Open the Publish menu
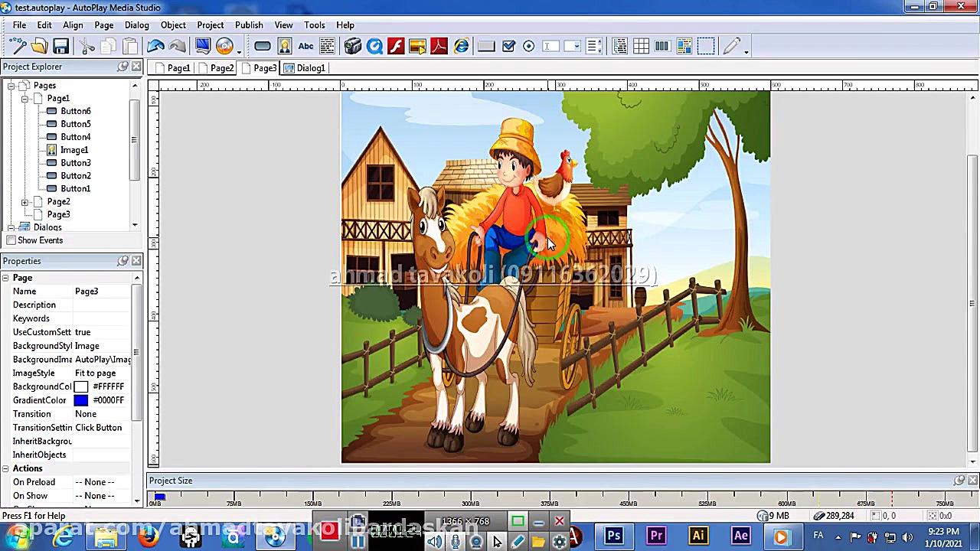 point(249,25)
